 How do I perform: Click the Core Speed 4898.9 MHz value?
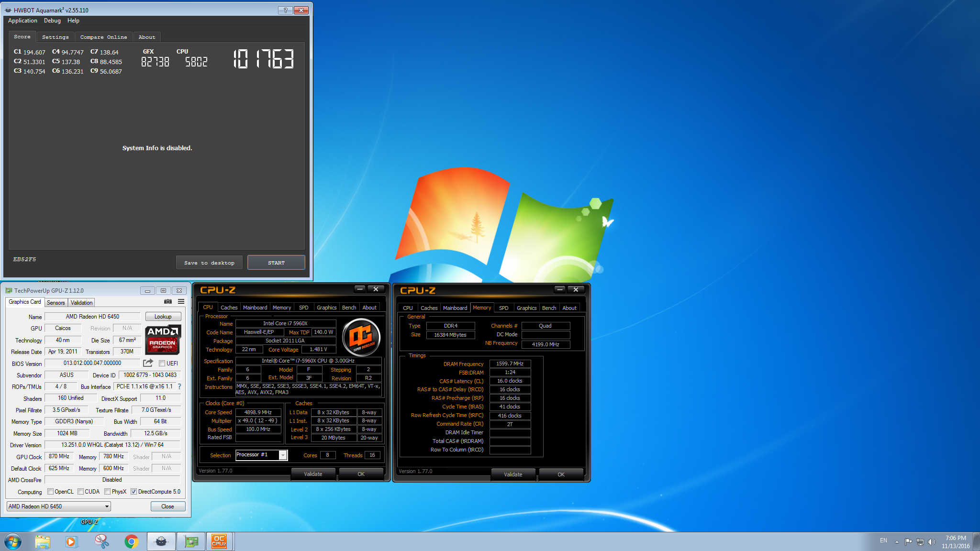click(258, 412)
